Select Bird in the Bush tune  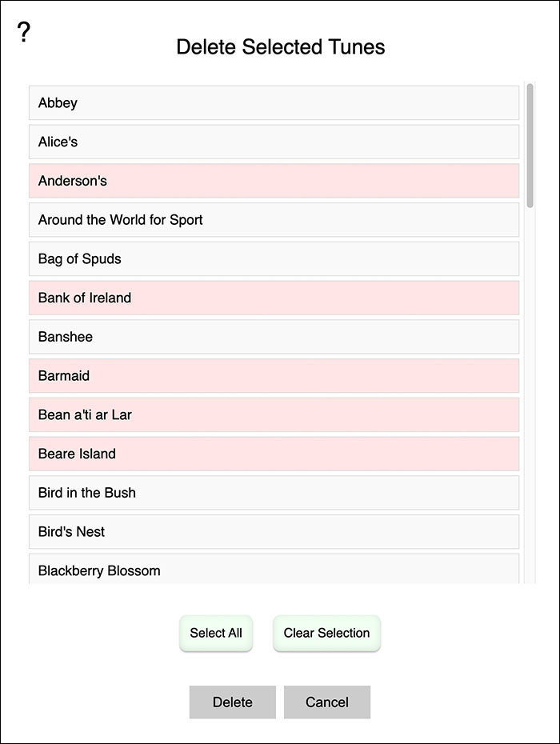pyautogui.click(x=274, y=493)
